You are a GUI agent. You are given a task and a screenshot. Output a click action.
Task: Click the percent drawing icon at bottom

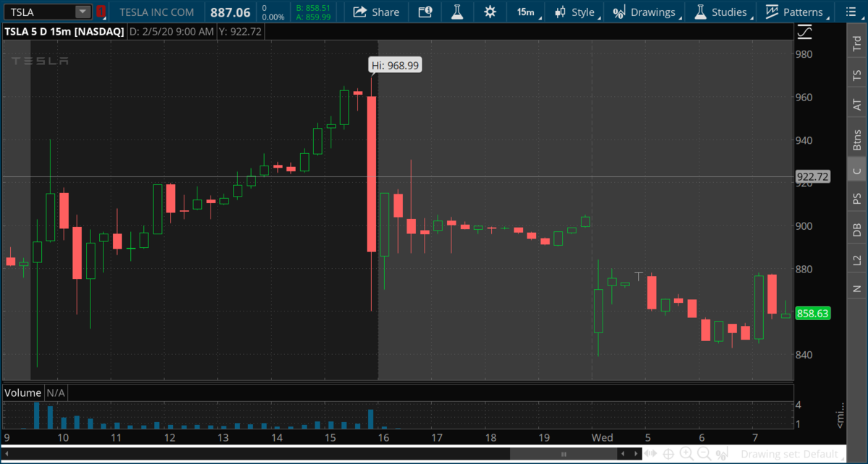click(x=722, y=454)
